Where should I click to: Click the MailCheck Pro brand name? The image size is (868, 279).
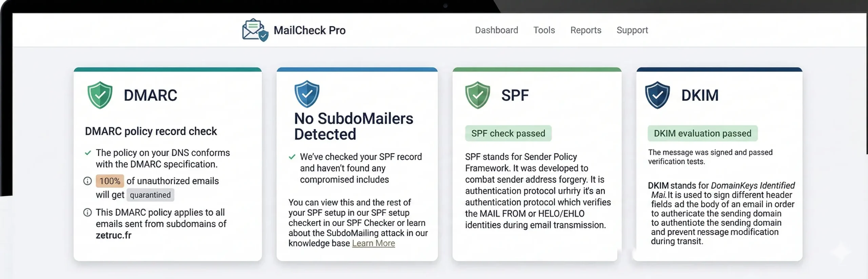click(x=309, y=30)
